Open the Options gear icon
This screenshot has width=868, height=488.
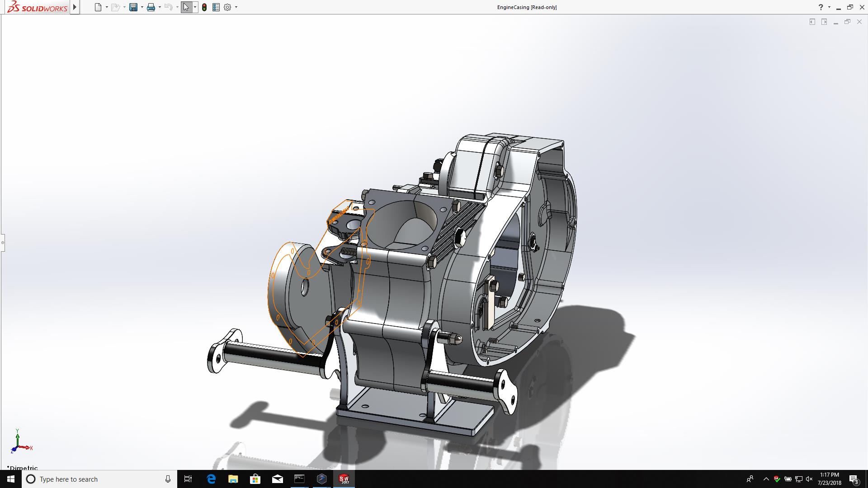pyautogui.click(x=227, y=7)
